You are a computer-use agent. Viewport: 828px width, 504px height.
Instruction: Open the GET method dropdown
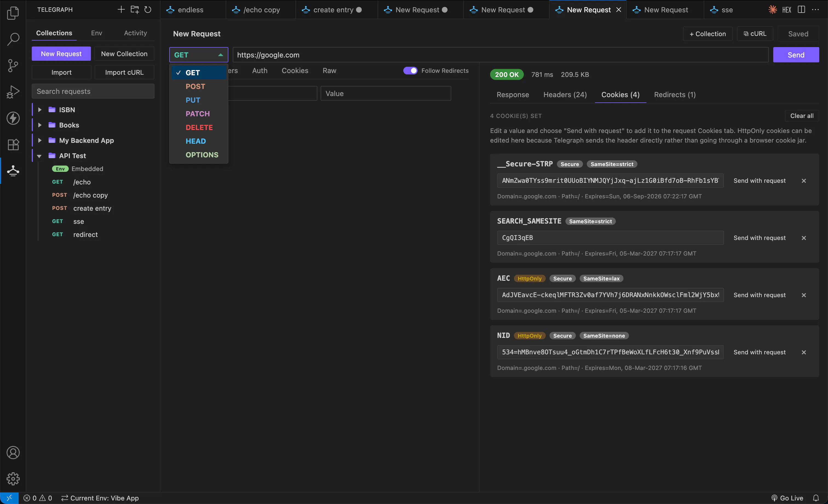click(x=198, y=55)
